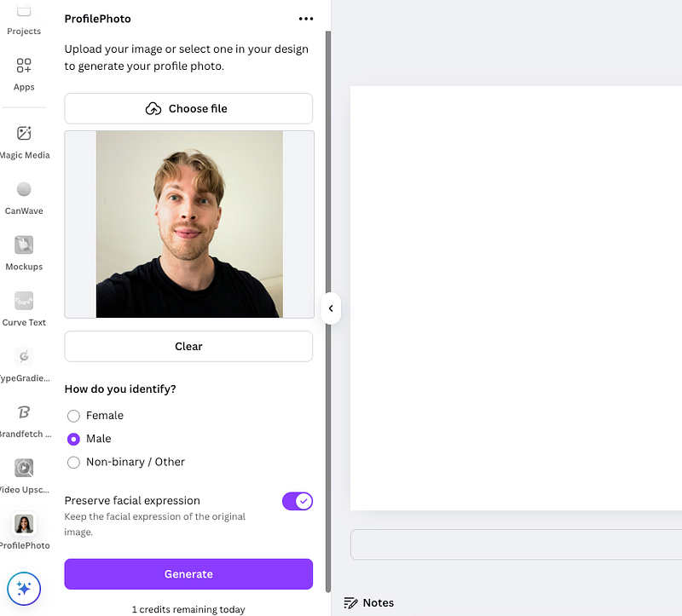Collapse the side panel with arrow
The image size is (682, 616).
(331, 308)
